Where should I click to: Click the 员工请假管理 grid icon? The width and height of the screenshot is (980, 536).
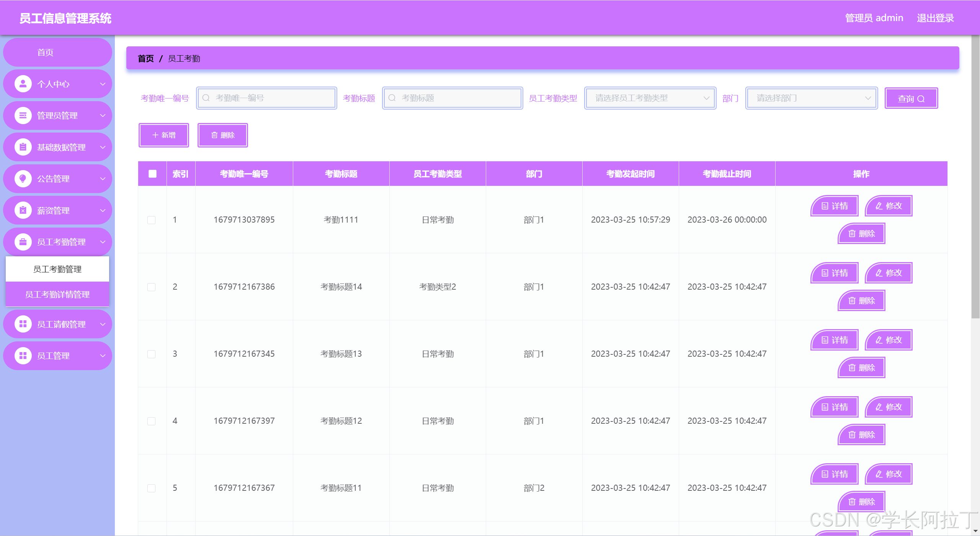tap(23, 324)
